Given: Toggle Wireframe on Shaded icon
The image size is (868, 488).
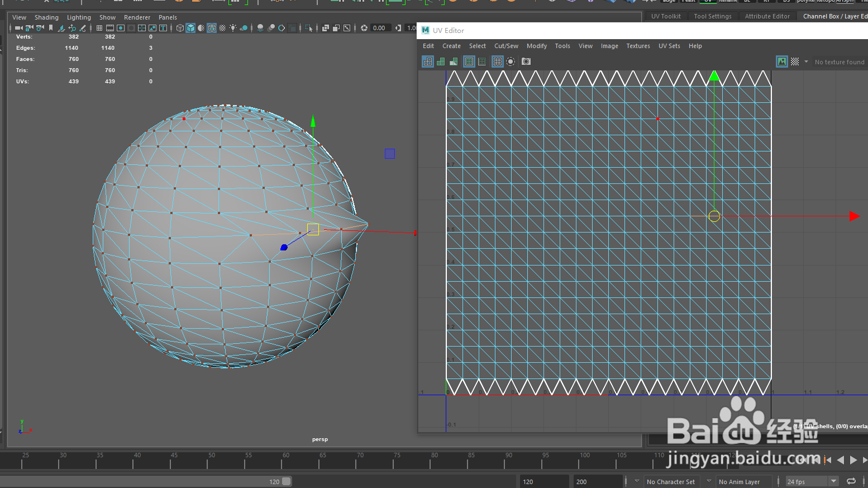Looking at the screenshot, I should coord(212,28).
